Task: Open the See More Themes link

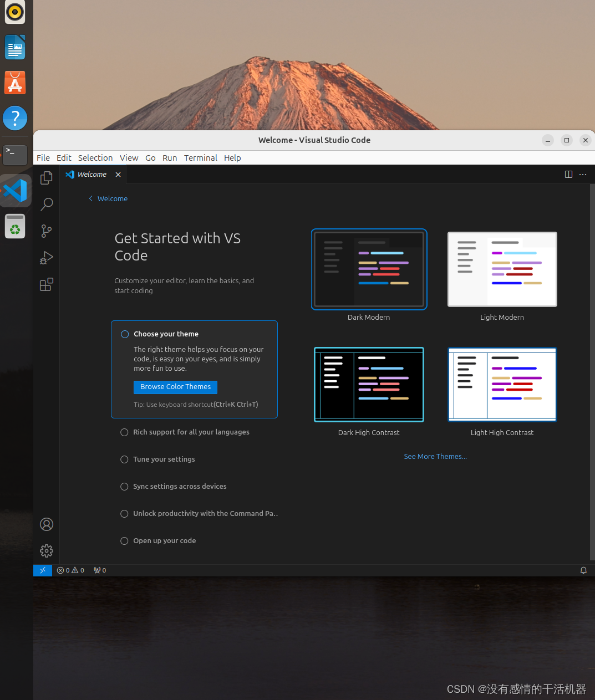Action: pyautogui.click(x=435, y=457)
